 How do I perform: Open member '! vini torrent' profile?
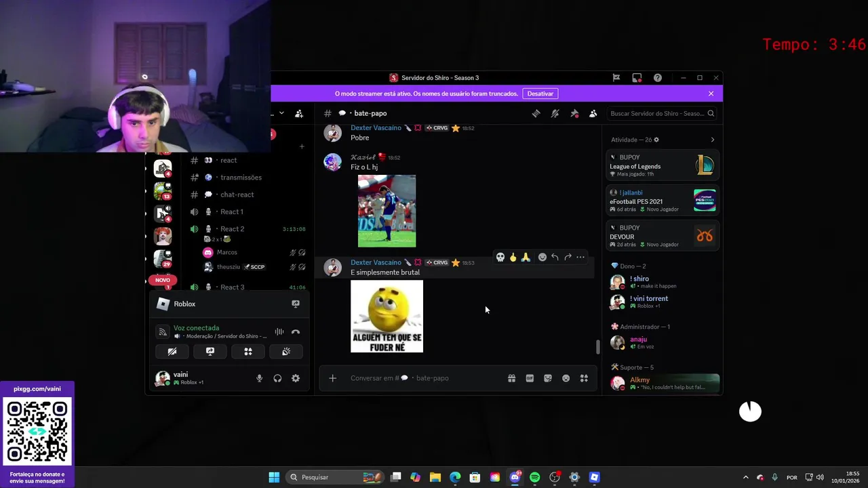(x=663, y=302)
